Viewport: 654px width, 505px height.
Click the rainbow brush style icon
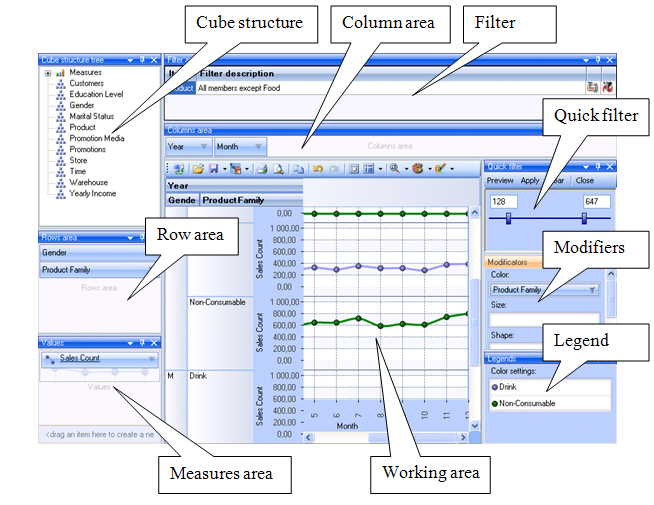440,169
